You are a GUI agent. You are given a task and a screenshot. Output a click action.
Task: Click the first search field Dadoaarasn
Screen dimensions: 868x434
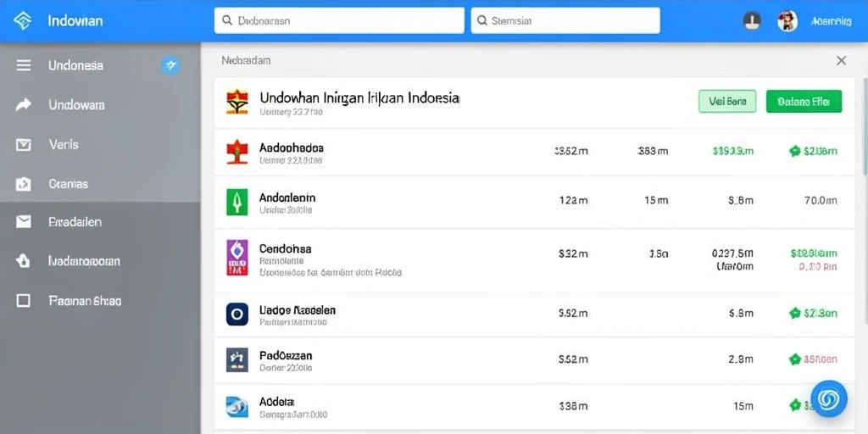[x=339, y=20]
